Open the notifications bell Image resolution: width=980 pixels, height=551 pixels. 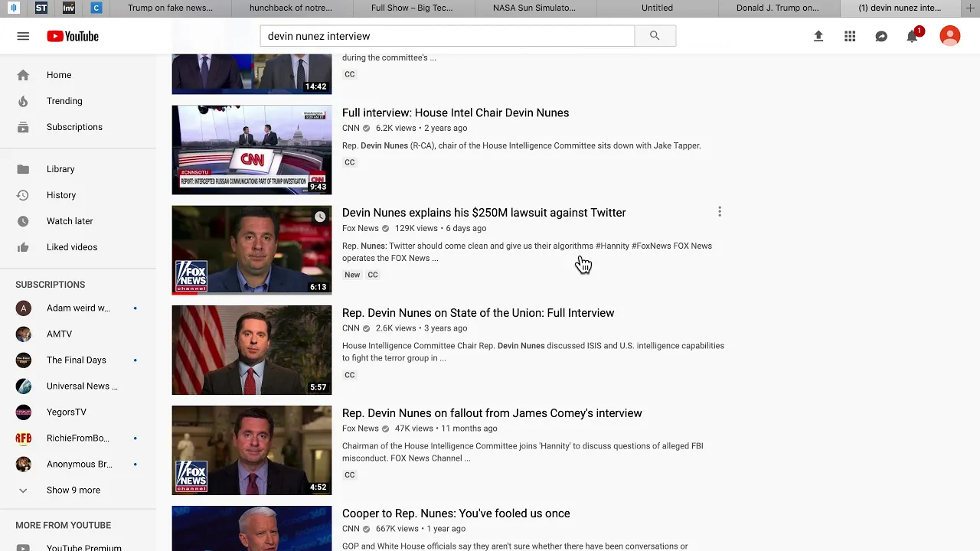(913, 36)
